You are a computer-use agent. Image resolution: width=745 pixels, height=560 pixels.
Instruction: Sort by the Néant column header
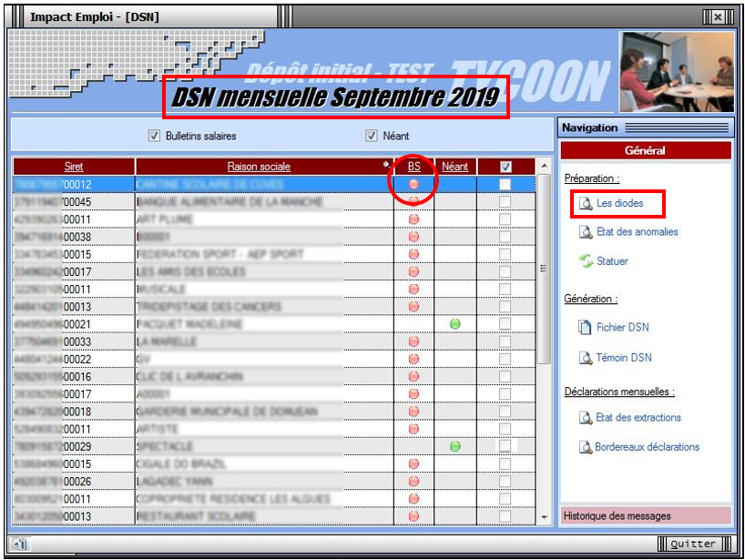pos(454,167)
